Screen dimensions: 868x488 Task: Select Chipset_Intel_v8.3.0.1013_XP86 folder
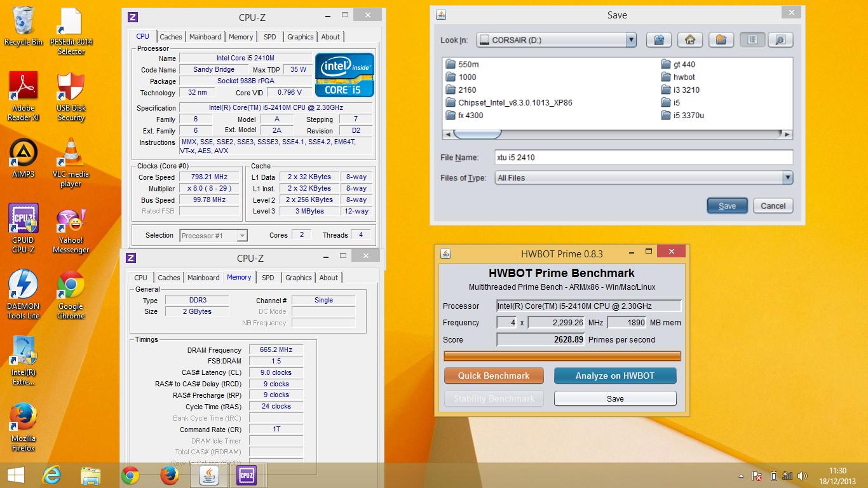(x=509, y=102)
